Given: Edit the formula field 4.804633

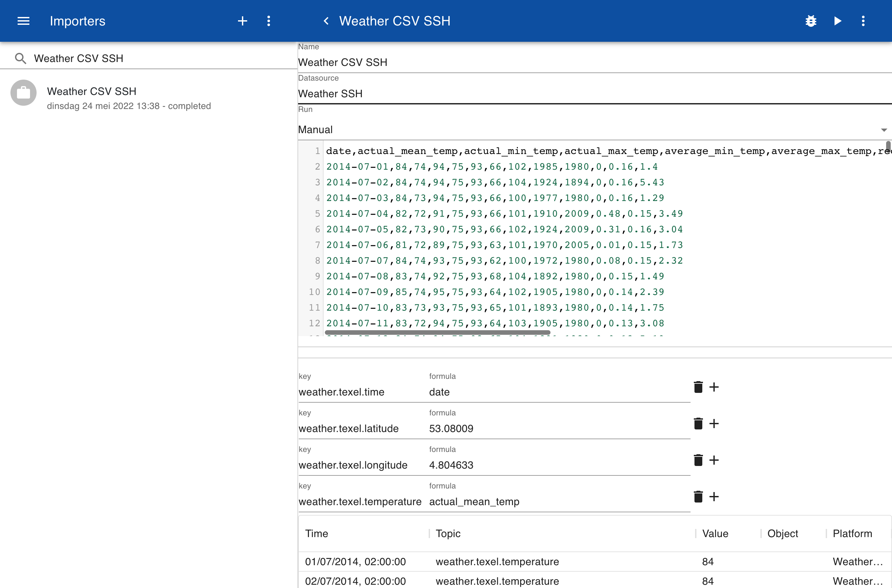Looking at the screenshot, I should [x=559, y=465].
